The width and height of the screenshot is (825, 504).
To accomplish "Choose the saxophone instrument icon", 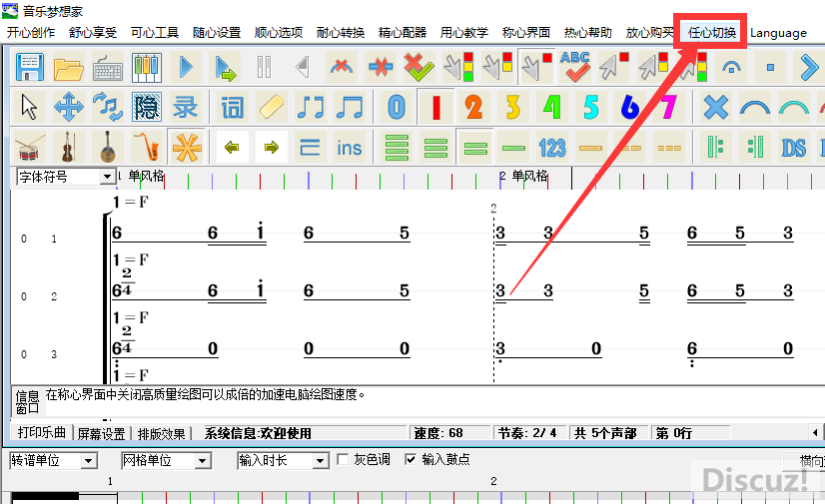I will 146,147.
